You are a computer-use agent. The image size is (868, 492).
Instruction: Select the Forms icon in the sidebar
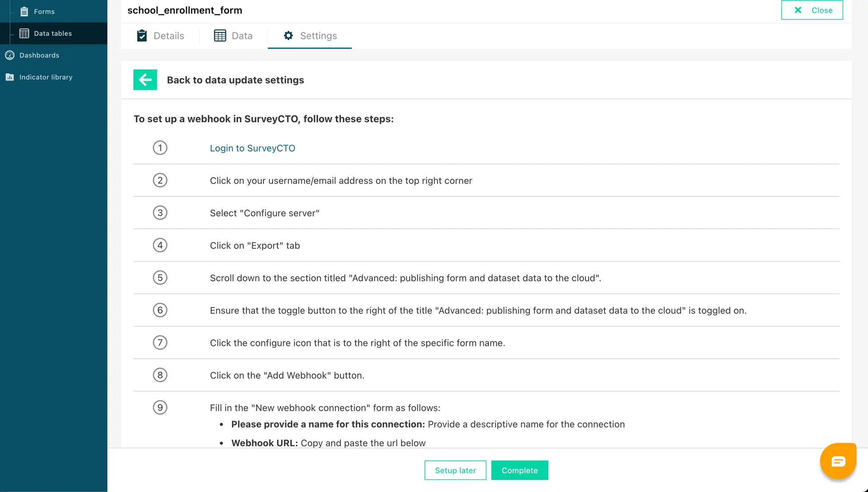(25, 11)
